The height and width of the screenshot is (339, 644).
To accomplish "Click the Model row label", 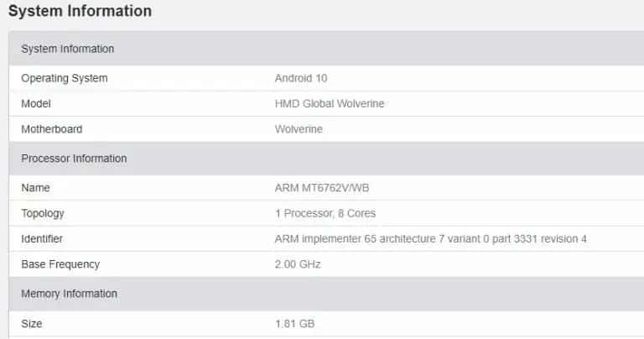I will [x=36, y=103].
